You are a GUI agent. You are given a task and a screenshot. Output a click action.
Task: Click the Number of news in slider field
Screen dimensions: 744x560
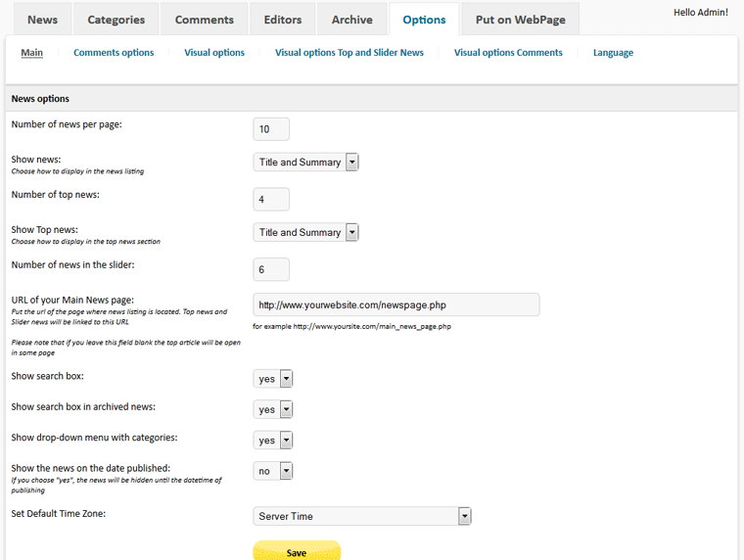(x=271, y=269)
